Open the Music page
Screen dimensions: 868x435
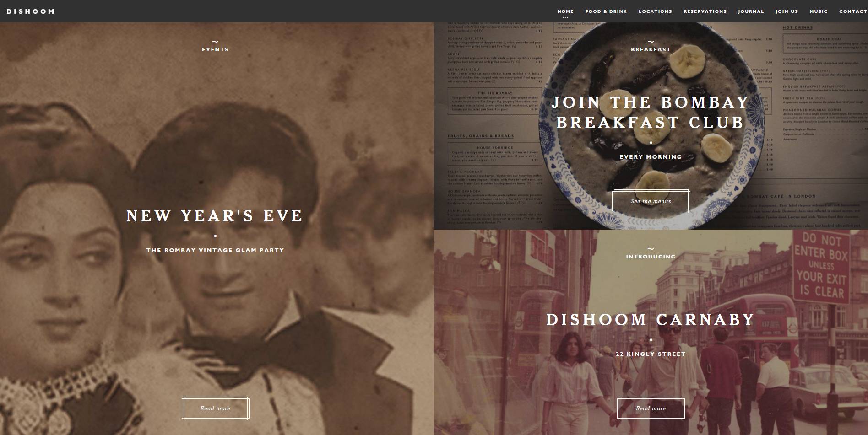coord(819,11)
